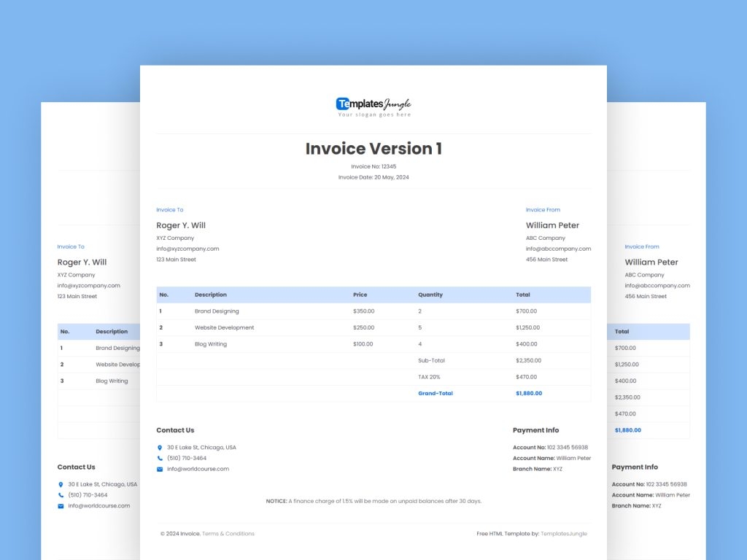747x560 pixels.
Task: Click the phone icon on the left background invoice
Action: coord(61,494)
